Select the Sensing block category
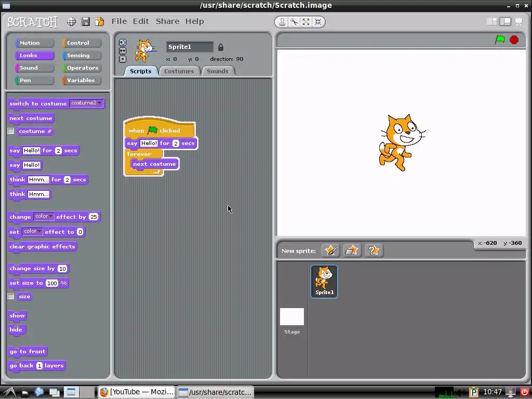Viewport: 532px width, 399px height. [x=82, y=55]
